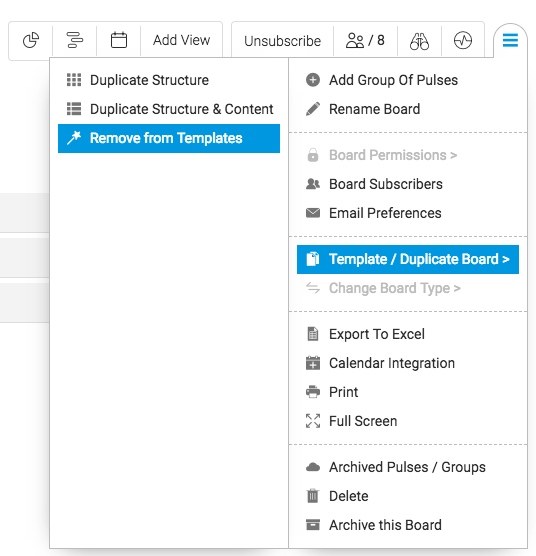Image resolution: width=536 pixels, height=556 pixels.
Task: Select Remove from Templates
Action: (x=169, y=138)
